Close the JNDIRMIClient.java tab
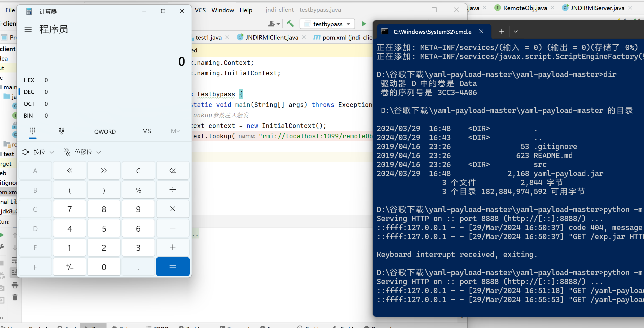 coord(304,37)
